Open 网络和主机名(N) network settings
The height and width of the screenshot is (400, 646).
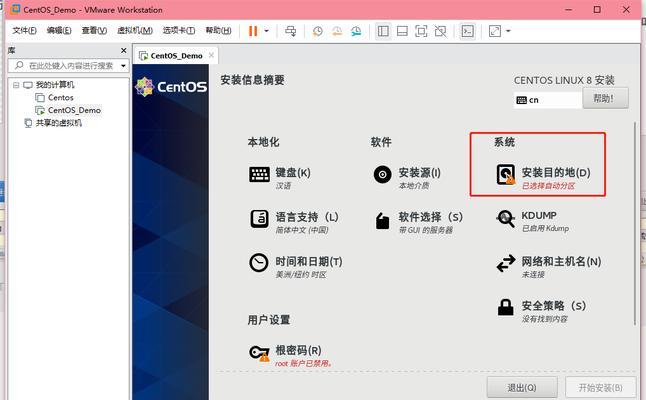pyautogui.click(x=548, y=267)
